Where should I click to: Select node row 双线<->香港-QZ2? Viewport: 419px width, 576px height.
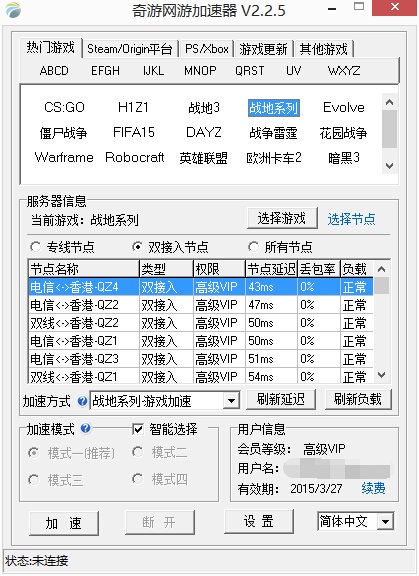pyautogui.click(x=201, y=323)
